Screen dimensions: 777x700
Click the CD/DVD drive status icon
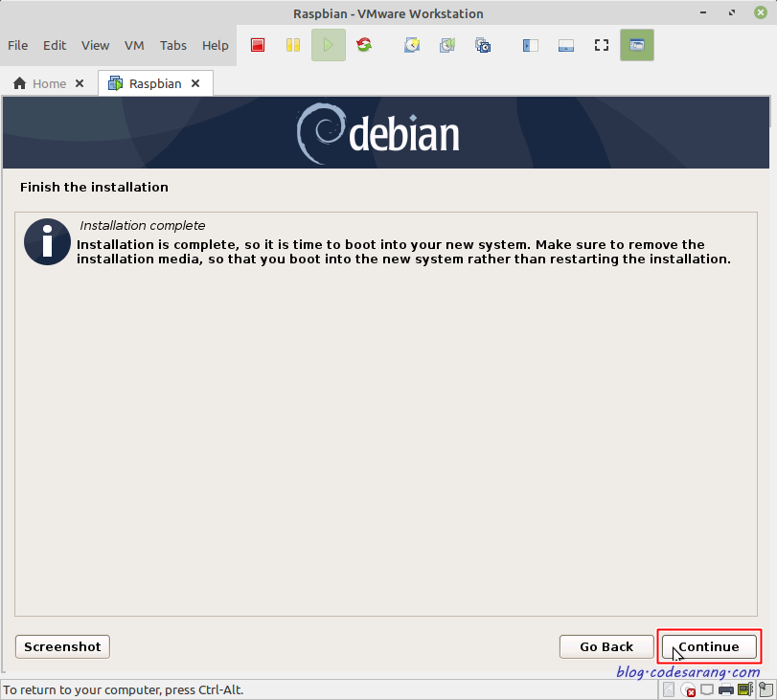tap(688, 689)
